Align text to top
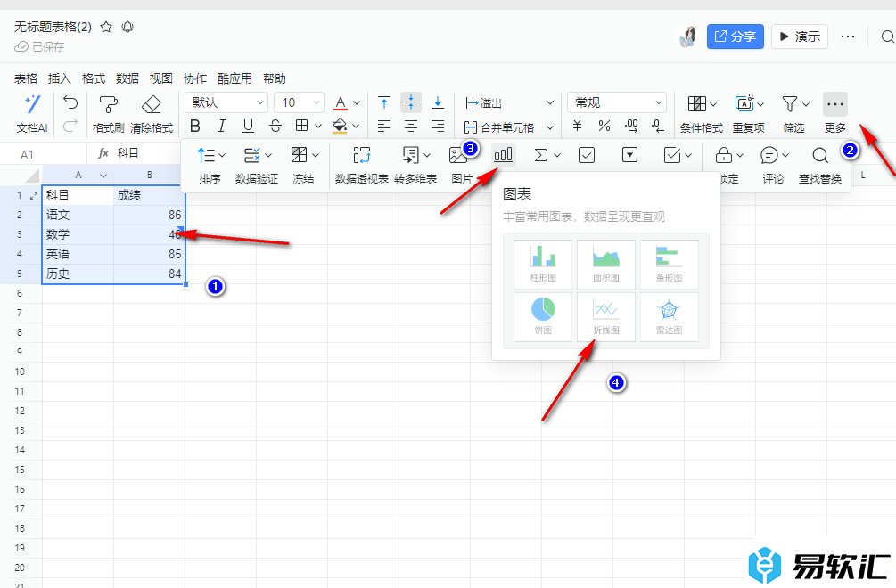The width and height of the screenshot is (896, 588). [x=384, y=103]
